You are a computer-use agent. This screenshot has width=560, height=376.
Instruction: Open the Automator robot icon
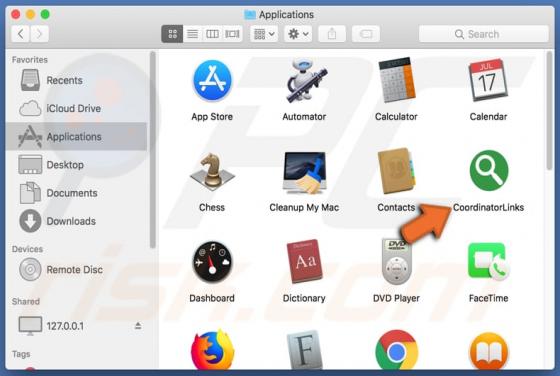click(306, 81)
